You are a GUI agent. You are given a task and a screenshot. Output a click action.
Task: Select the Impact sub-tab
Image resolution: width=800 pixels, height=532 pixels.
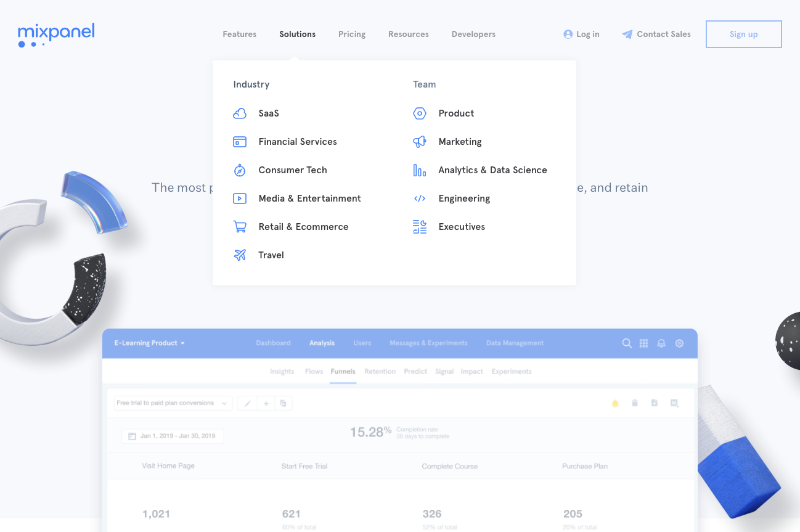point(472,372)
